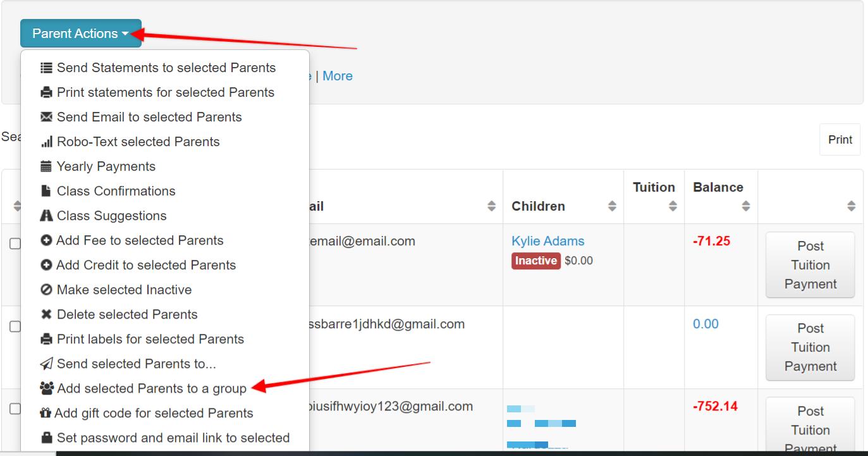Sort by the Balance column arrows

tap(746, 206)
